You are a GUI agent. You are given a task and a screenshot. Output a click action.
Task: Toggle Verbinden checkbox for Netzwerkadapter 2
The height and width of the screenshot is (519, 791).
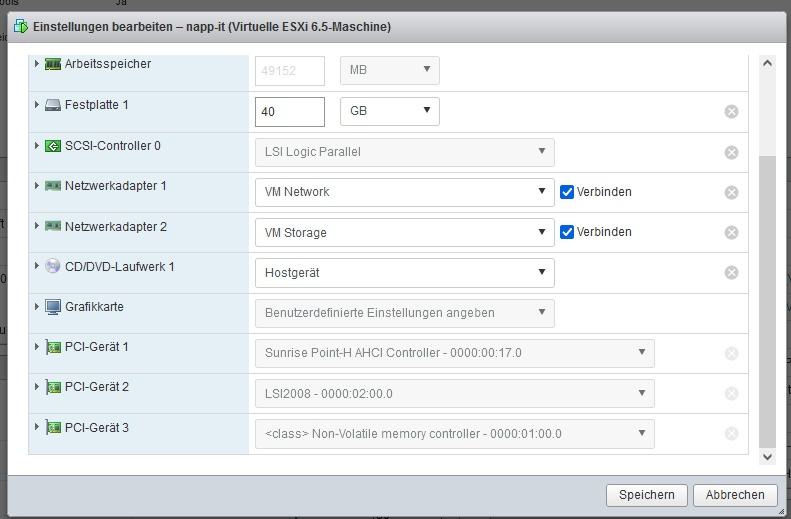(x=567, y=232)
